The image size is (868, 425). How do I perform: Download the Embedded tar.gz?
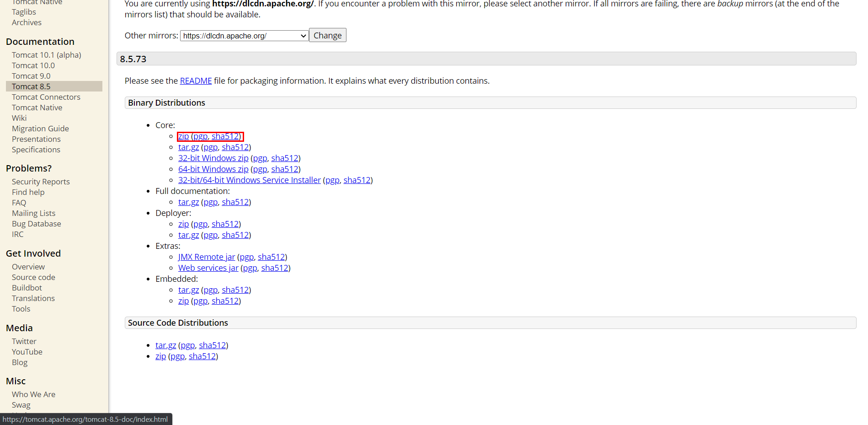click(188, 290)
